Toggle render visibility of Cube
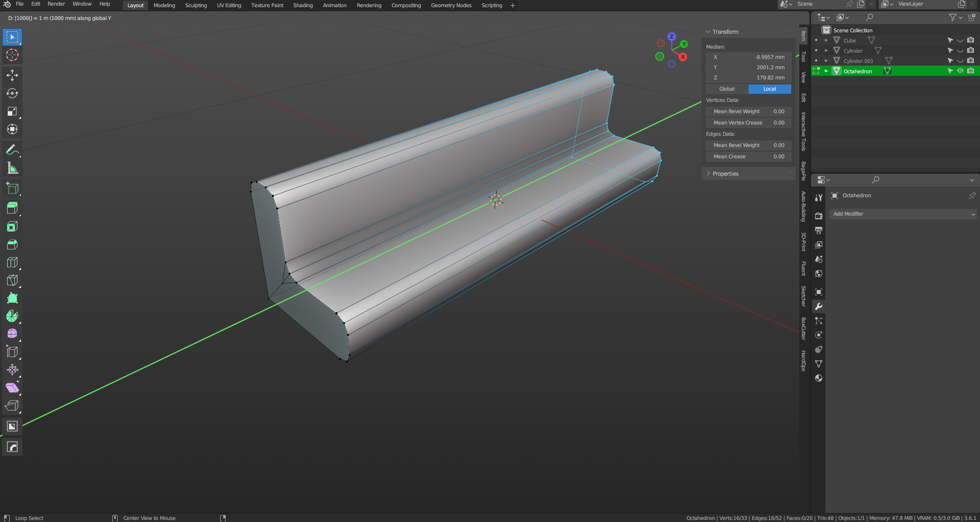The height and width of the screenshot is (522, 980). 970,40
